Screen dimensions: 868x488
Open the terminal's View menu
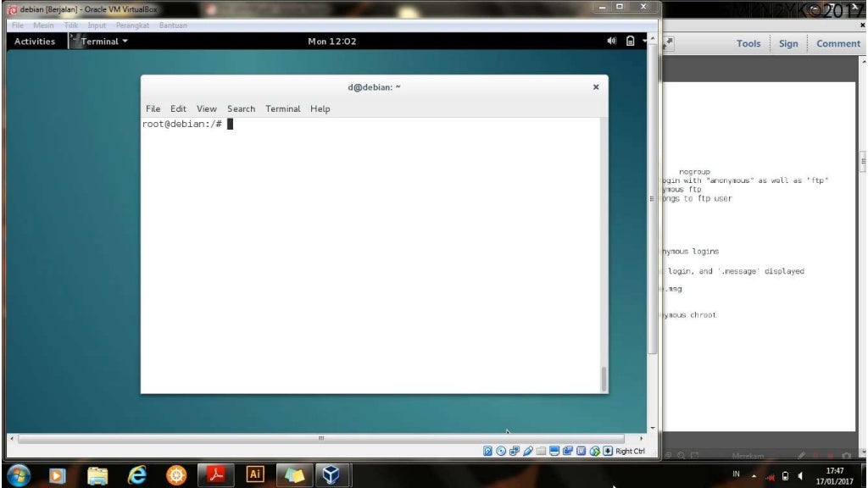point(207,108)
